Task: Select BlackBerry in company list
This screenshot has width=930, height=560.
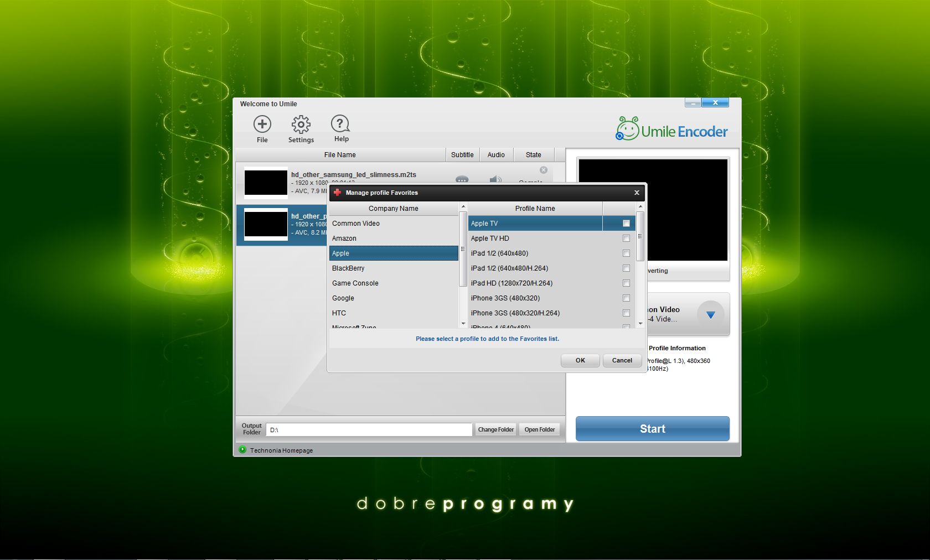Action: click(x=394, y=268)
